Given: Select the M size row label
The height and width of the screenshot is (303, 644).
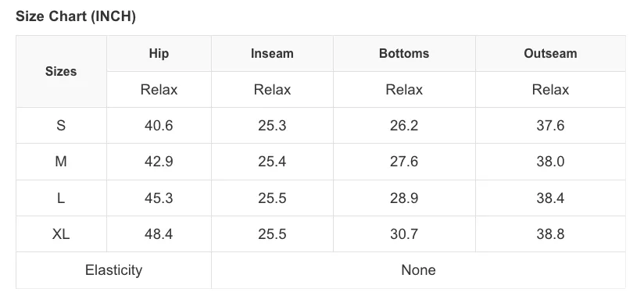Looking at the screenshot, I should coord(61,162).
